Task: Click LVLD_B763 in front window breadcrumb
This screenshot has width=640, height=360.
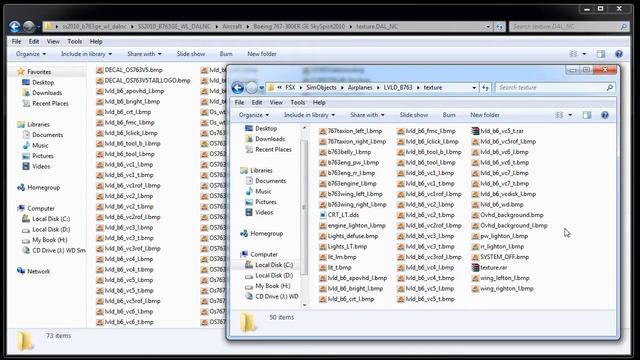Action: [x=398, y=87]
